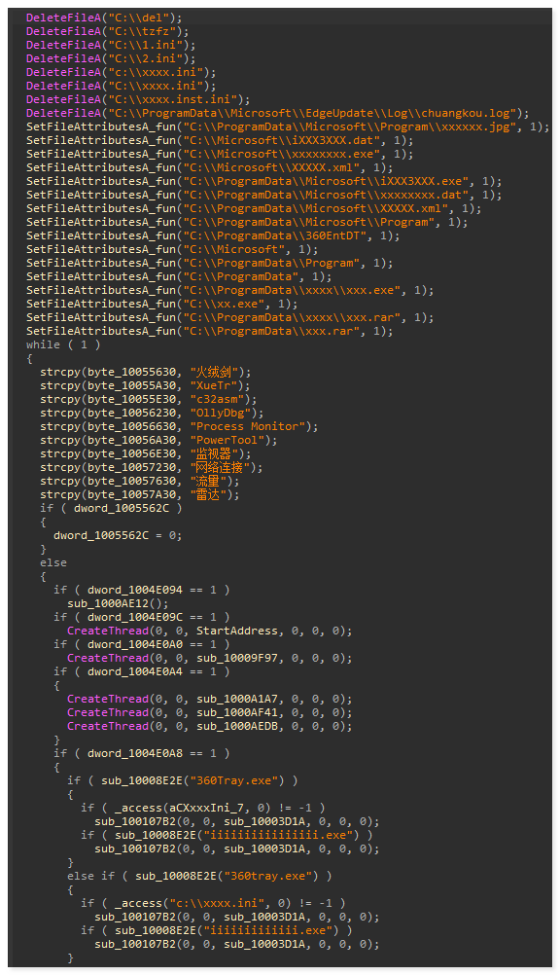
Task: Click the sub_1000A1A7 thread function
Action: point(237,700)
